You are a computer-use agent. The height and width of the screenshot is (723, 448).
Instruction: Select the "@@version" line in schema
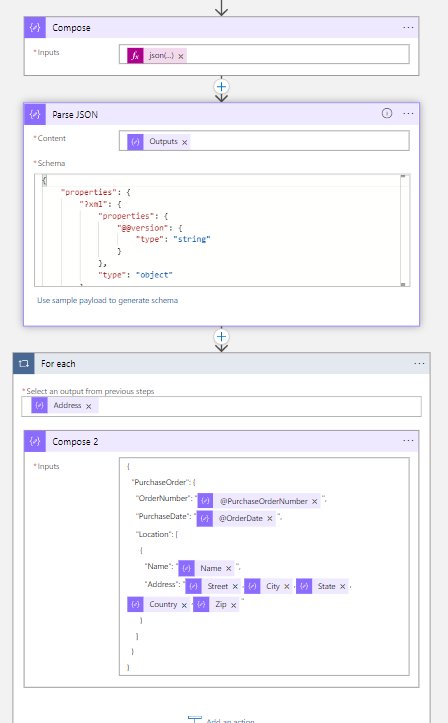pos(150,228)
